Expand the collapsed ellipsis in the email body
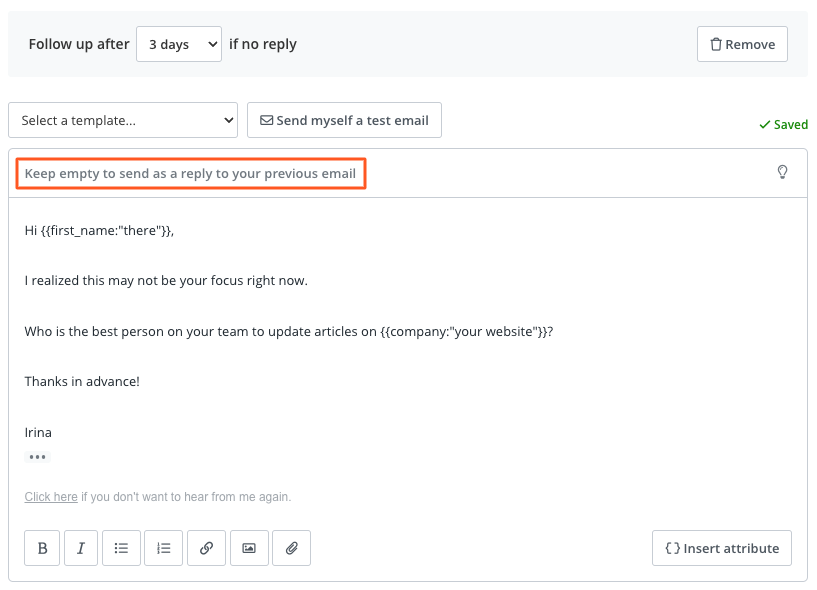 coord(37,457)
